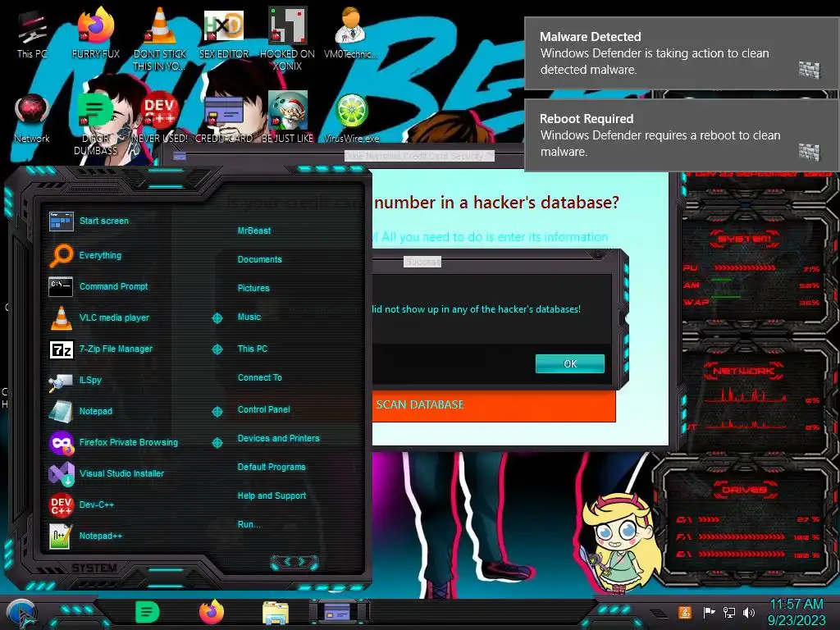Viewport: 840px width, 630px height.
Task: Open the CREDIT CARD desktop shortcut
Action: coord(223,119)
